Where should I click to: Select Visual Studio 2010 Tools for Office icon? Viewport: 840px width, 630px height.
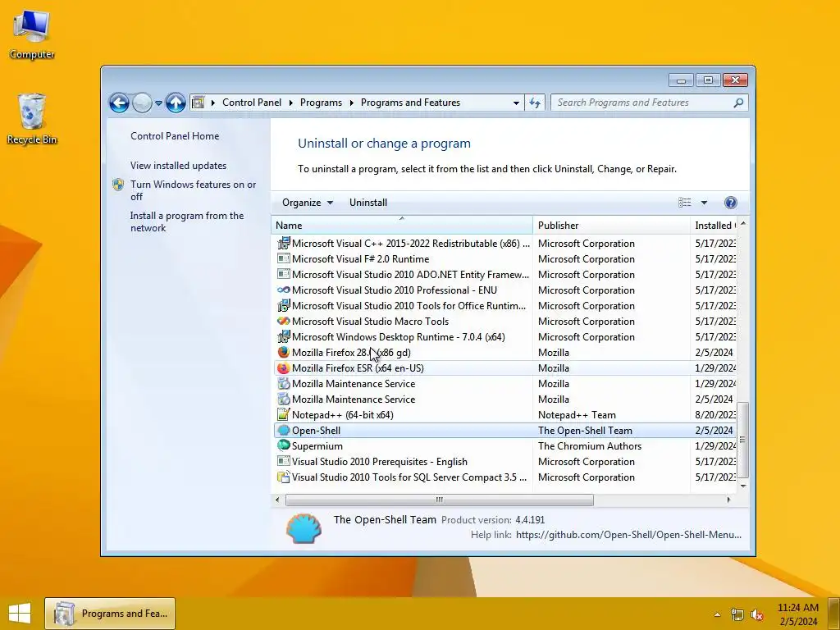pyautogui.click(x=283, y=305)
